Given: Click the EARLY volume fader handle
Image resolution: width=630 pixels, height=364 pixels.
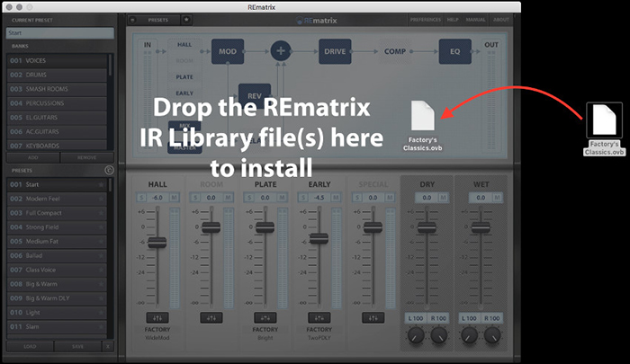Looking at the screenshot, I should (319, 238).
